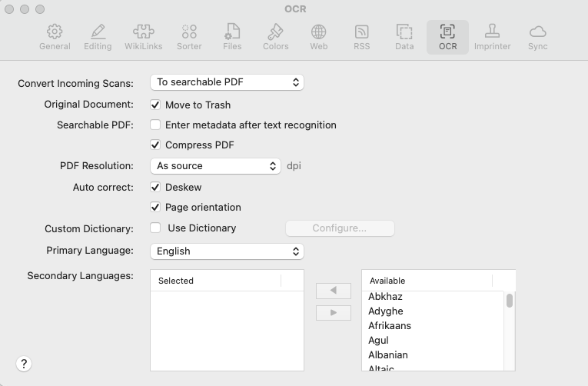Open WikiLinks puzzle-piece settings
The image size is (588, 386).
tap(144, 37)
